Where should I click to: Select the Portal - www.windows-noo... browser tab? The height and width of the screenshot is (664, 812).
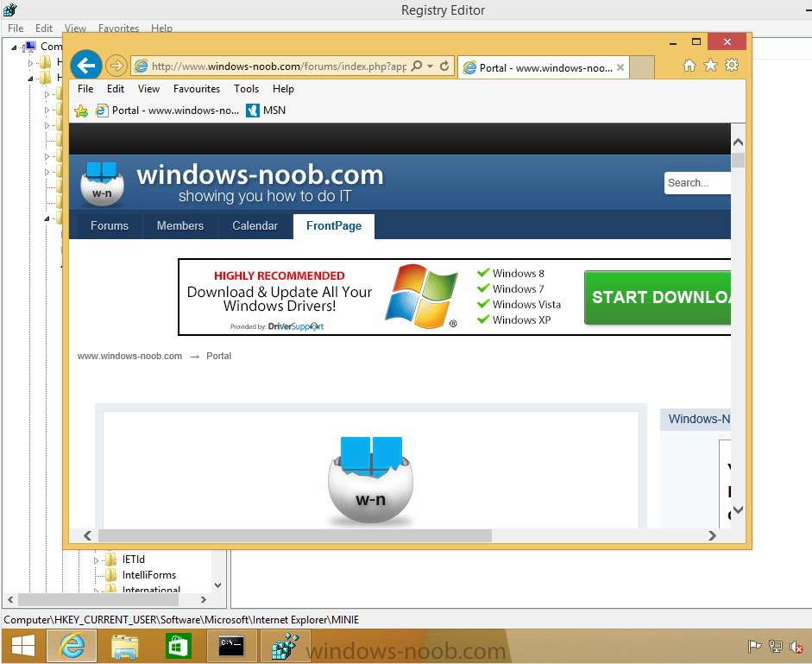click(544, 67)
